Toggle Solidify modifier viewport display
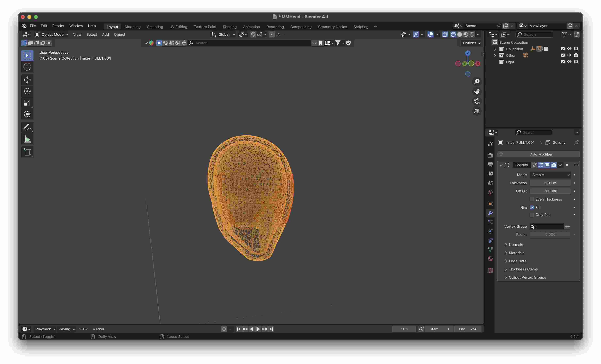The image size is (601, 364). click(547, 165)
